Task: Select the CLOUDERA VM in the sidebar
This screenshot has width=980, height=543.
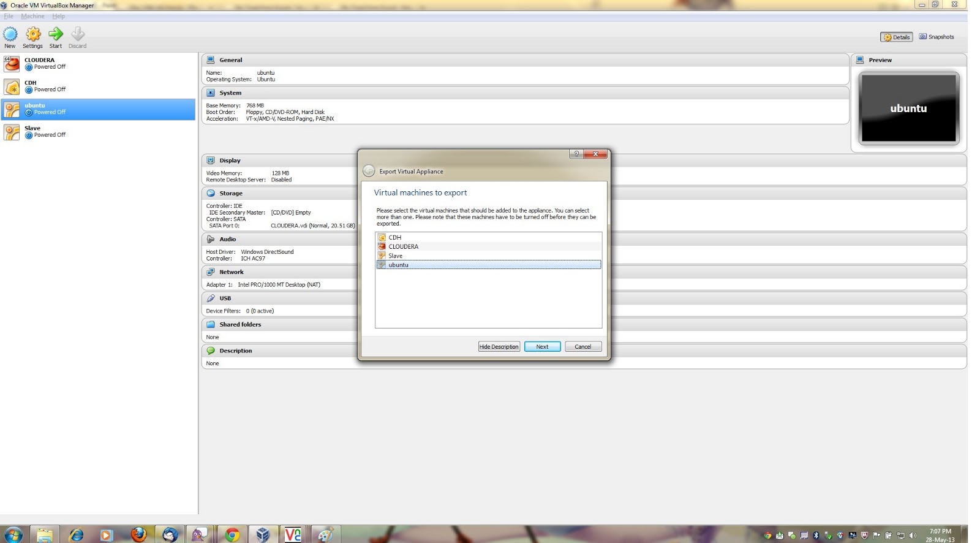Action: (x=98, y=64)
